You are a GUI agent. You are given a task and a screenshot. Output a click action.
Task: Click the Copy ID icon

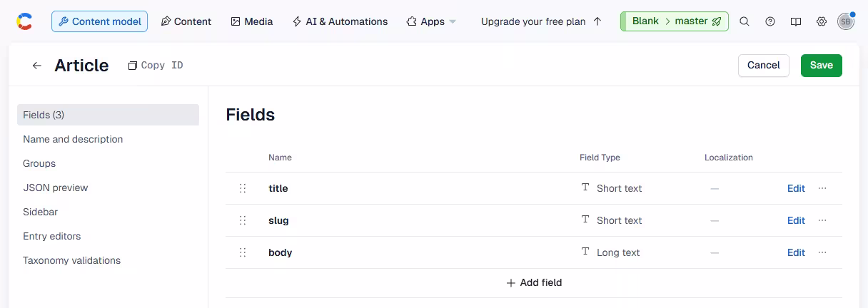point(132,66)
